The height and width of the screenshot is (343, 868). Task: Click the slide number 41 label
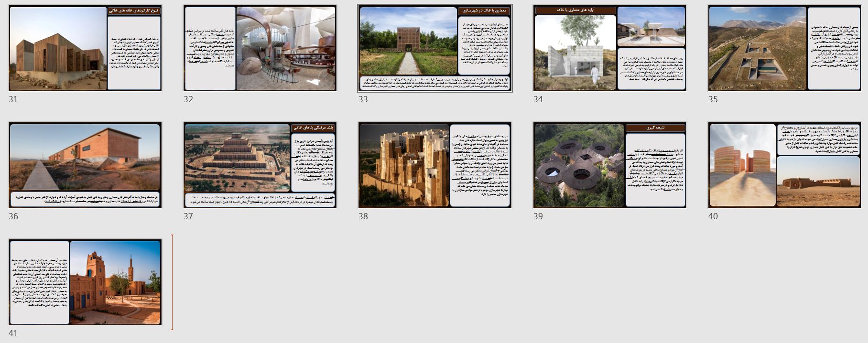13,333
